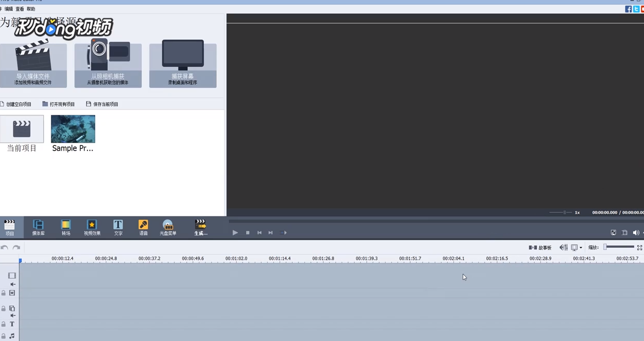Play the preview video

[x=235, y=233]
